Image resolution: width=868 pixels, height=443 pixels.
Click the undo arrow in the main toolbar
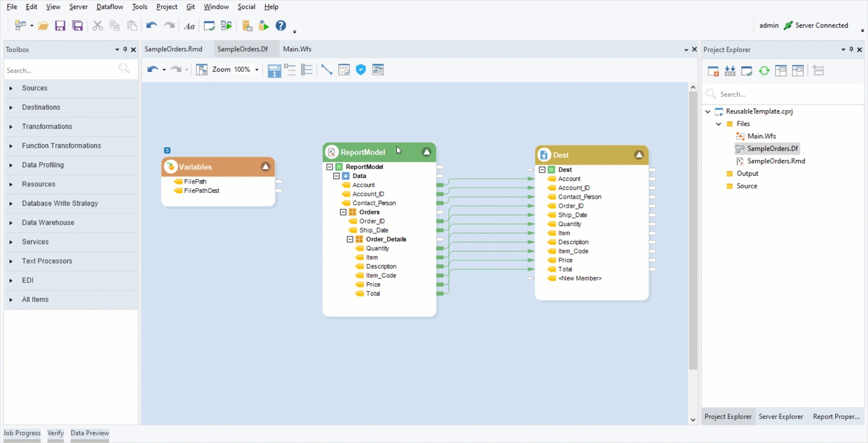pos(151,26)
